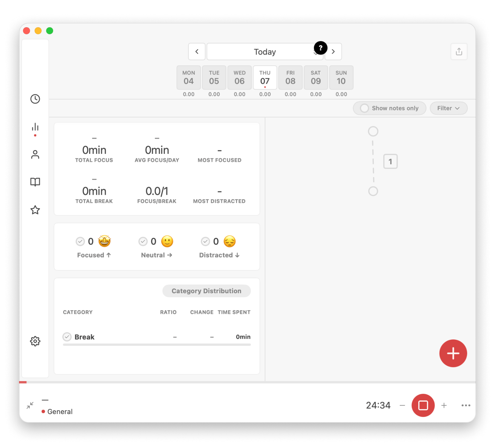Open the timer clock view in sidebar

(35, 99)
